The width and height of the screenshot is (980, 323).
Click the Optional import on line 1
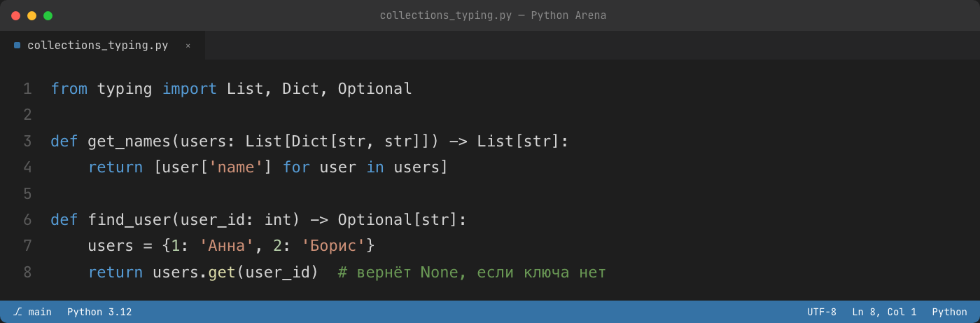pos(375,89)
